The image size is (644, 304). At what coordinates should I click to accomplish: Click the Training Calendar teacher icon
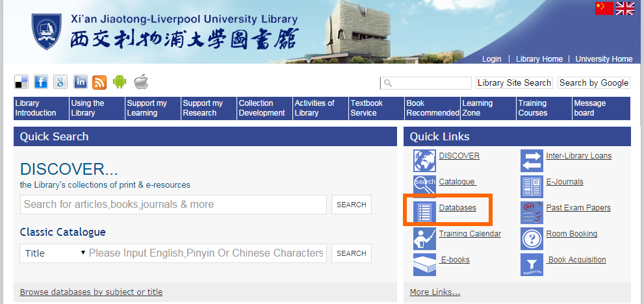pos(425,238)
